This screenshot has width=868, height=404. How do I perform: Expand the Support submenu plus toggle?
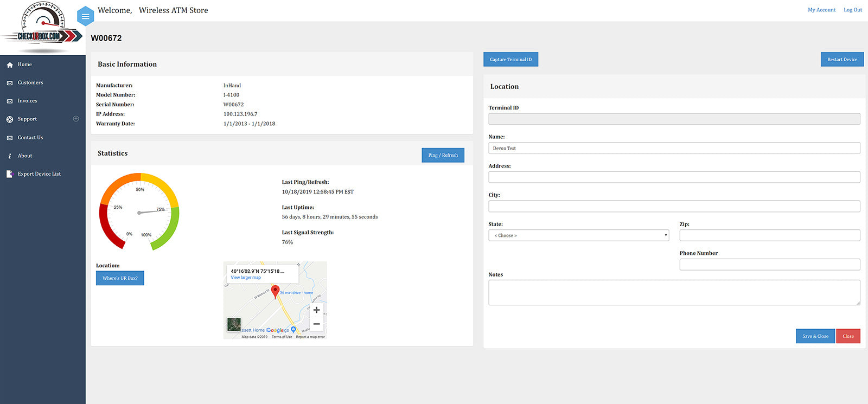coord(76,119)
